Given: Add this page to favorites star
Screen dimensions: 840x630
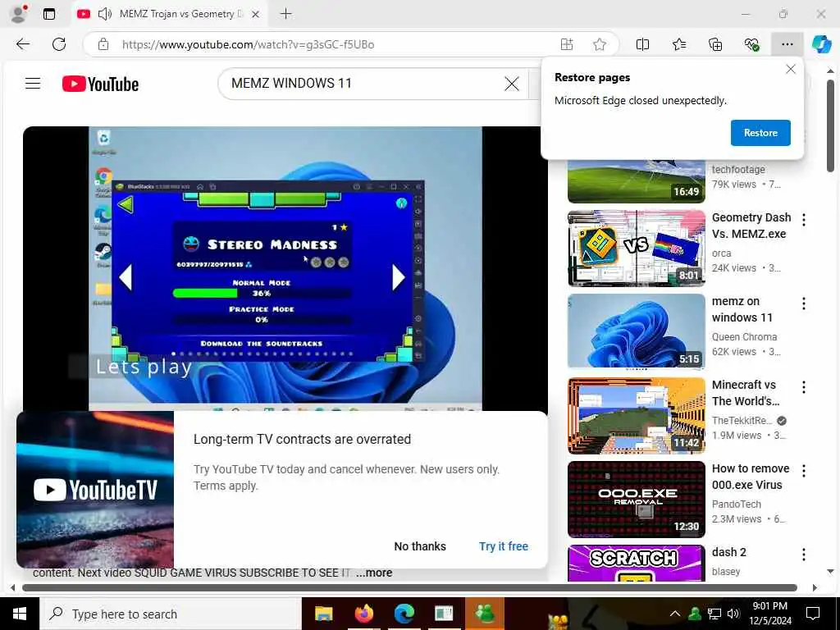Looking at the screenshot, I should (x=600, y=44).
